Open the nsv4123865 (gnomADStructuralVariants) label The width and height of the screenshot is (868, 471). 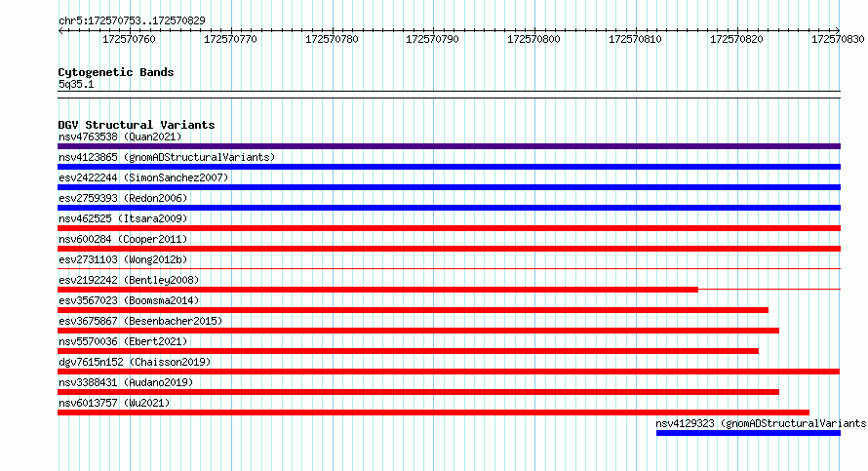click(x=167, y=157)
